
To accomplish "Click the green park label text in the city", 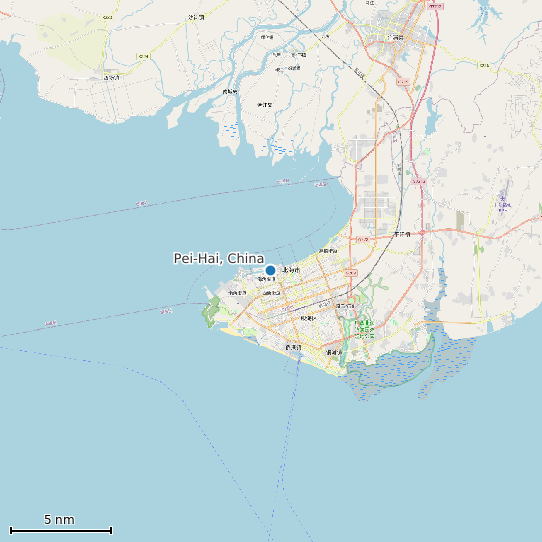I will tap(364, 329).
